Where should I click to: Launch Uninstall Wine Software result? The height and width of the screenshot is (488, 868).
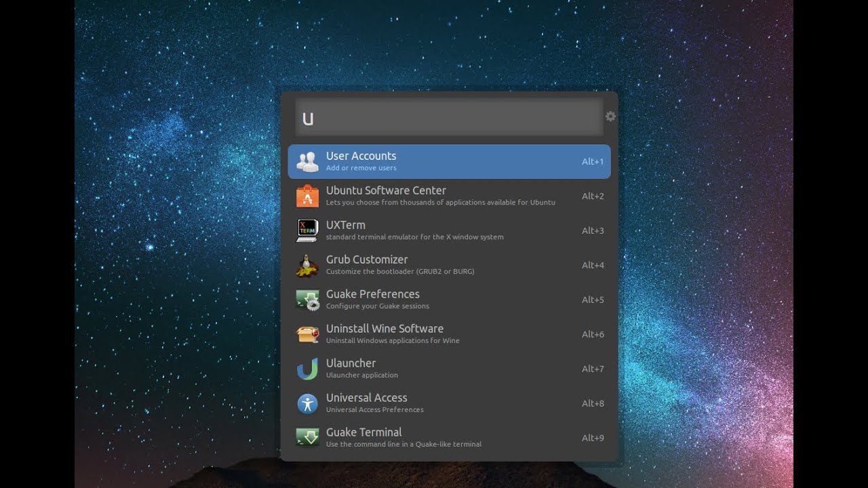(449, 334)
